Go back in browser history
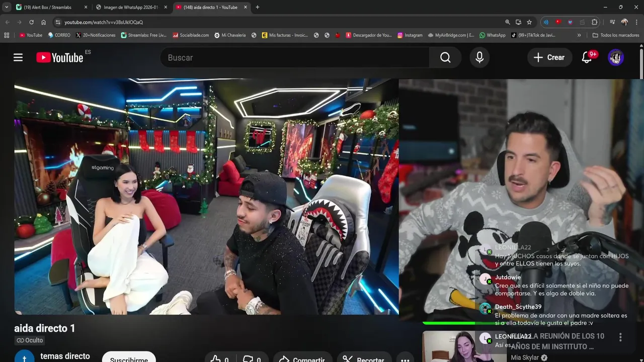Viewport: 644px width, 362px height. point(7,22)
